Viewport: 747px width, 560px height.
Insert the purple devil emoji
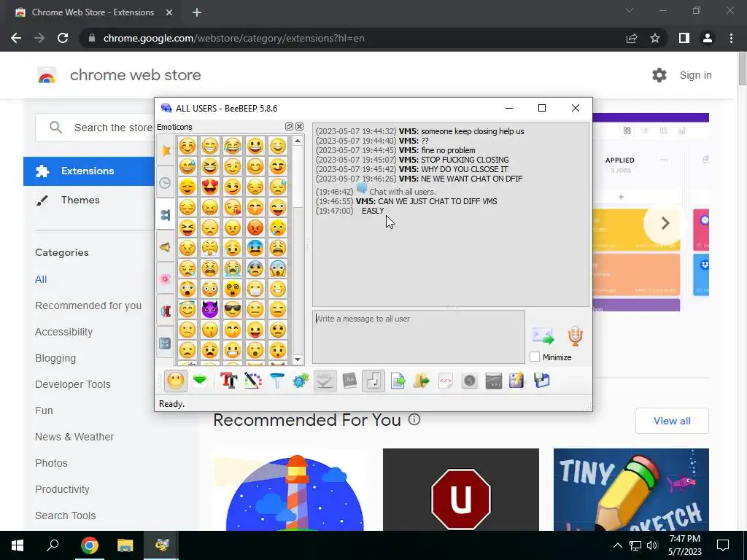(209, 309)
